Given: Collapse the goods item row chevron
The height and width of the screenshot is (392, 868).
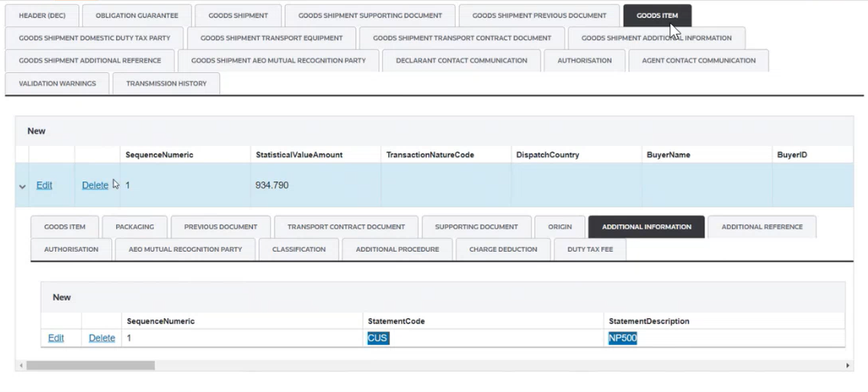Looking at the screenshot, I should 22,187.
